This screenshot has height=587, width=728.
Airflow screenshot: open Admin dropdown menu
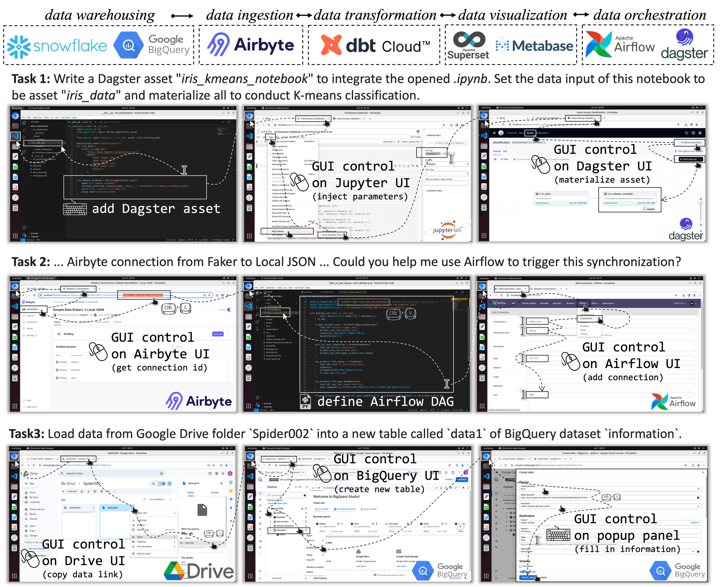pyautogui.click(x=583, y=303)
